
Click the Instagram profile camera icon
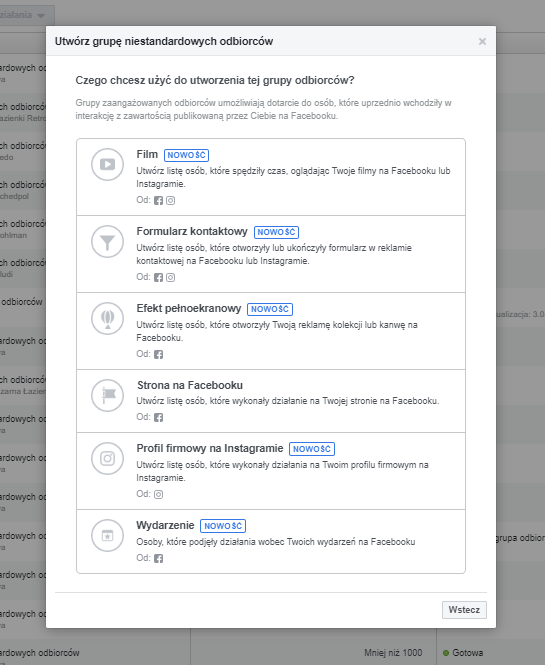[107, 458]
